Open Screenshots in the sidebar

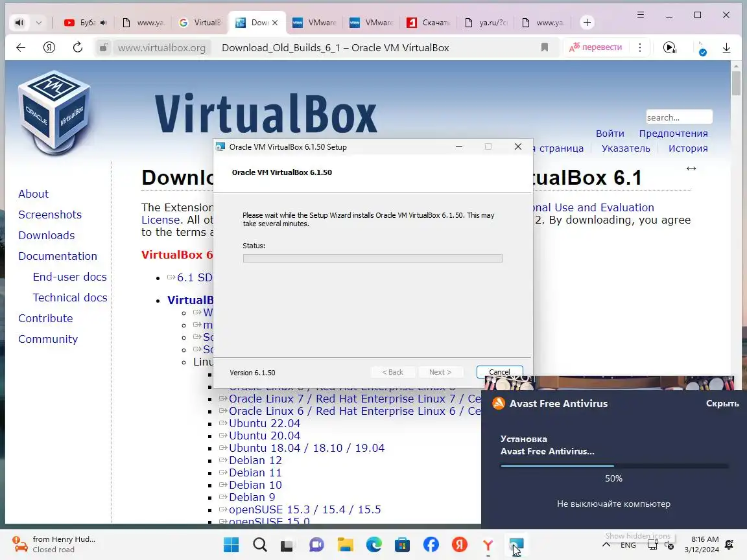click(x=50, y=215)
